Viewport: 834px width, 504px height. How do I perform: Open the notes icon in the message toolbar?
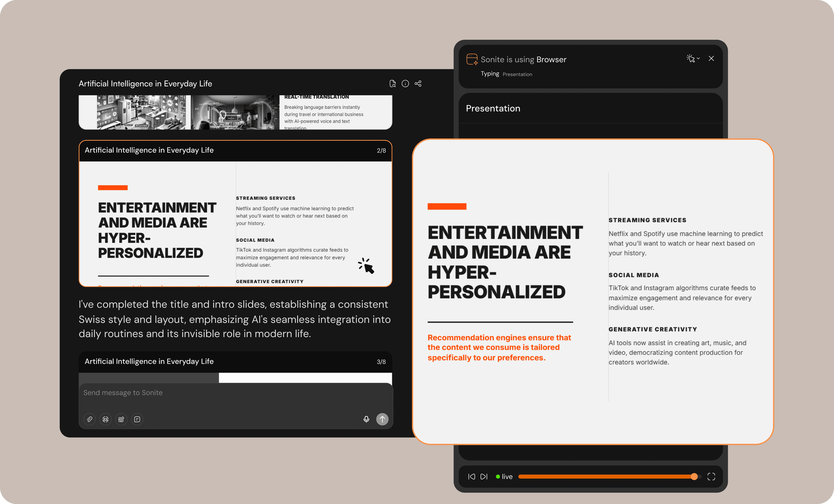point(137,419)
